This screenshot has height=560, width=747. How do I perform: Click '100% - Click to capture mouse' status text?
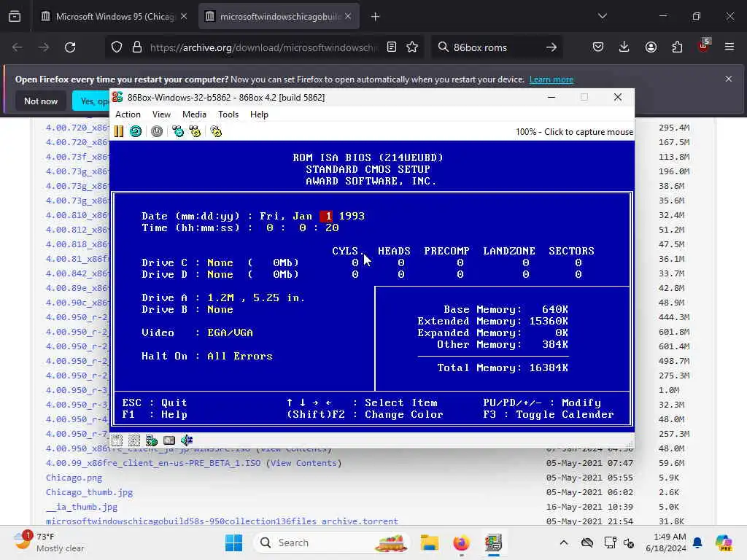[x=574, y=132]
